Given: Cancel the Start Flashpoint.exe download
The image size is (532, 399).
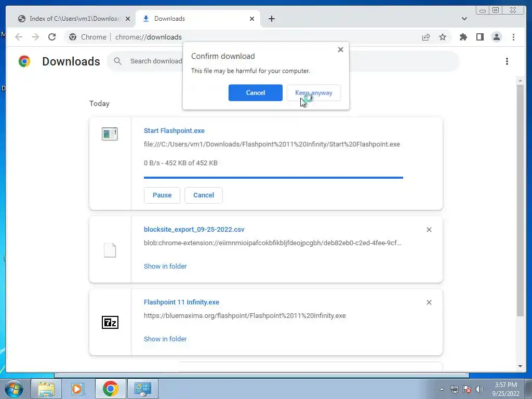Looking at the screenshot, I should tap(204, 195).
